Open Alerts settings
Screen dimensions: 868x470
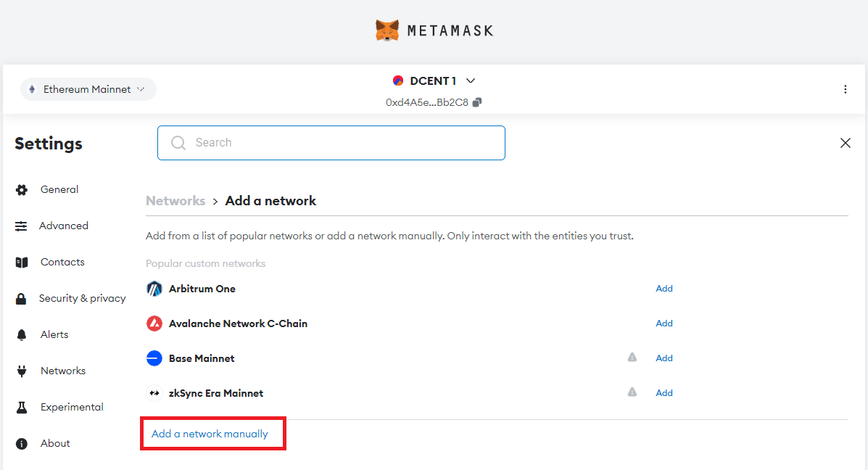click(x=54, y=334)
